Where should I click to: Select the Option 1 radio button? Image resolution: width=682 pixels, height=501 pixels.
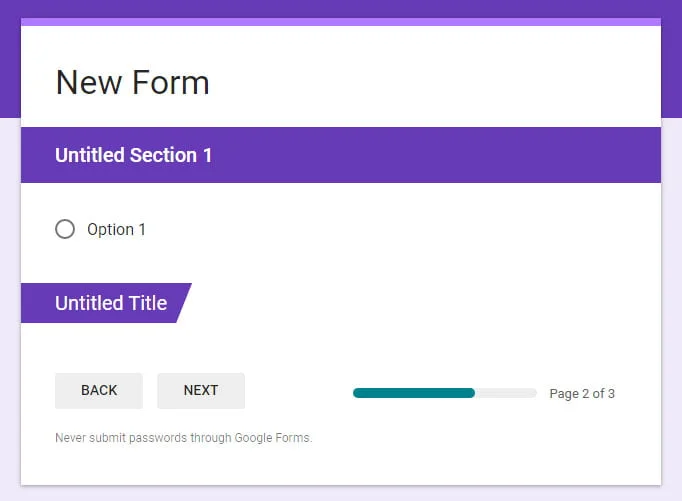click(65, 229)
